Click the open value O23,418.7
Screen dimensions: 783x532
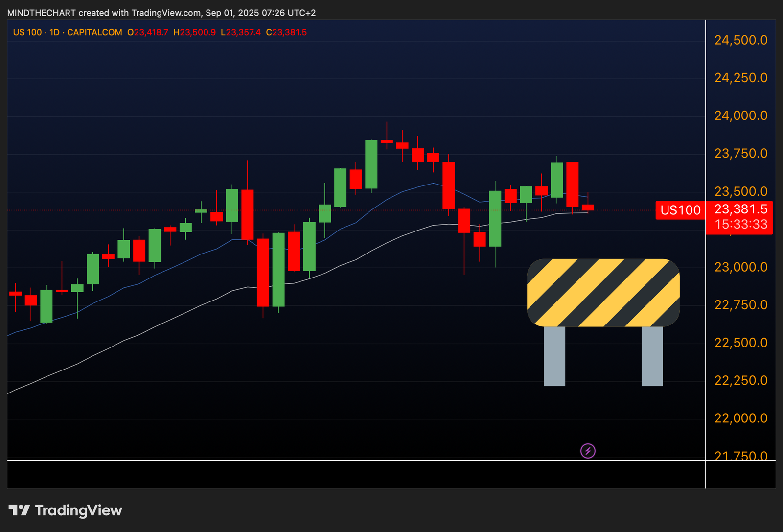click(x=147, y=32)
